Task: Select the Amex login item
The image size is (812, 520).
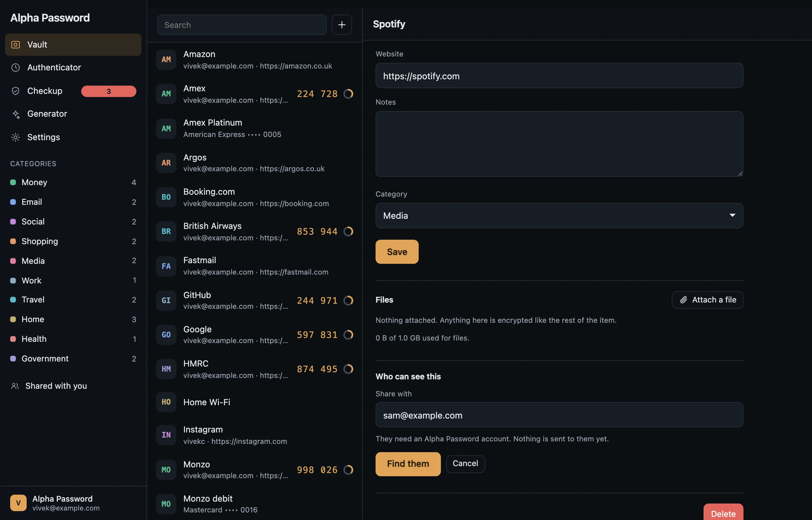Action: coord(255,94)
